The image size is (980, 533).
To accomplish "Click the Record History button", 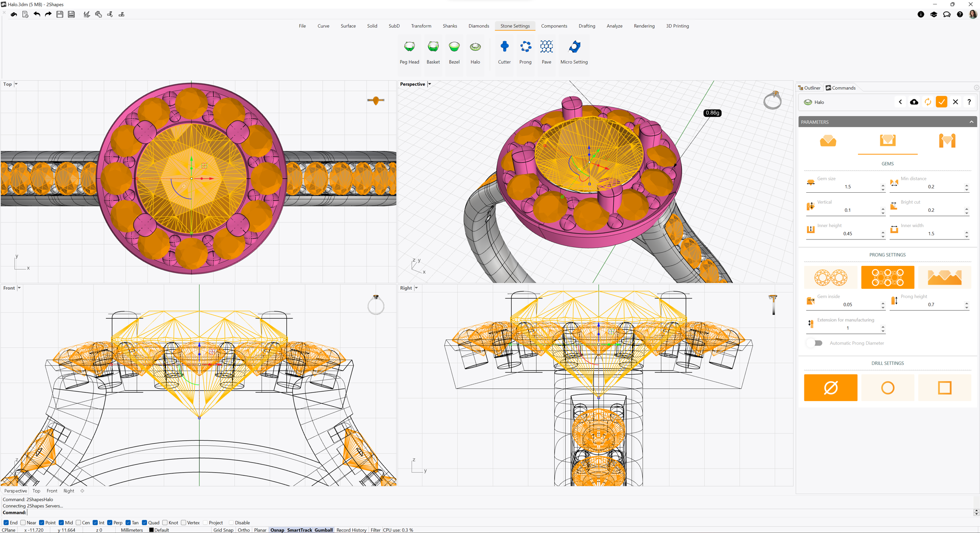I will coord(351,530).
